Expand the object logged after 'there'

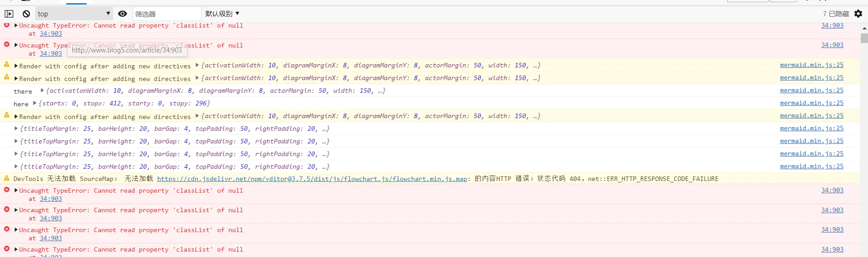click(x=42, y=91)
